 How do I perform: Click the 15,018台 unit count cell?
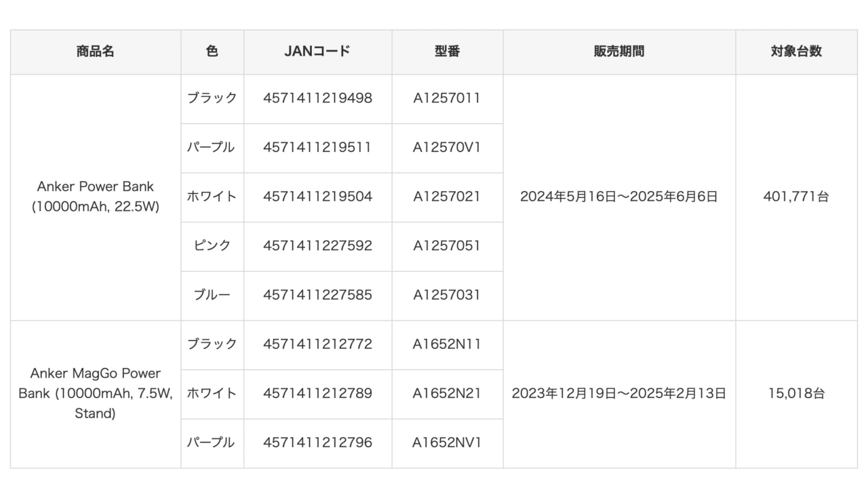pyautogui.click(x=795, y=393)
